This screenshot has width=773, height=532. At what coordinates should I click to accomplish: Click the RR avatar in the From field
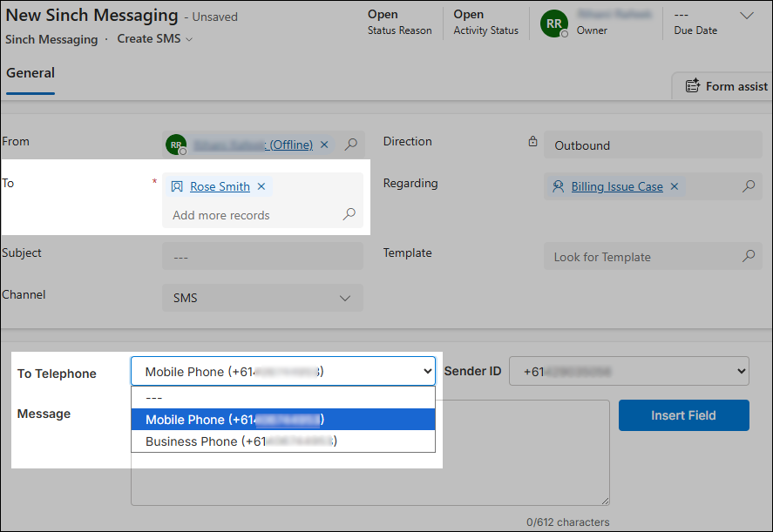[x=176, y=145]
